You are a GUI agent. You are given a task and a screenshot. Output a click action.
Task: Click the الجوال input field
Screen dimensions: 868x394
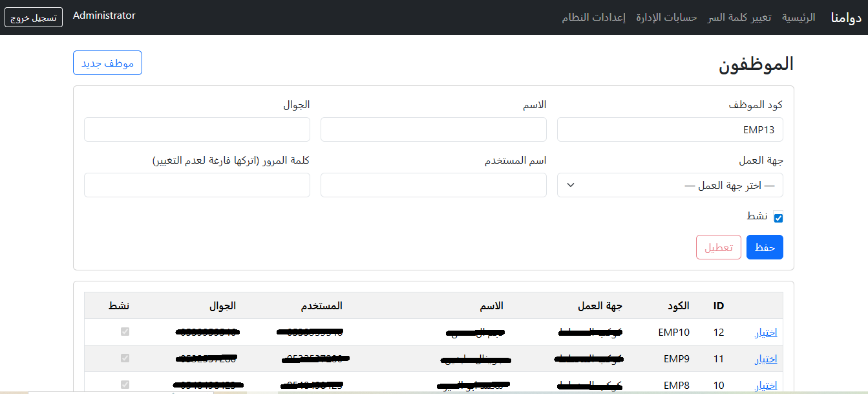pos(196,129)
